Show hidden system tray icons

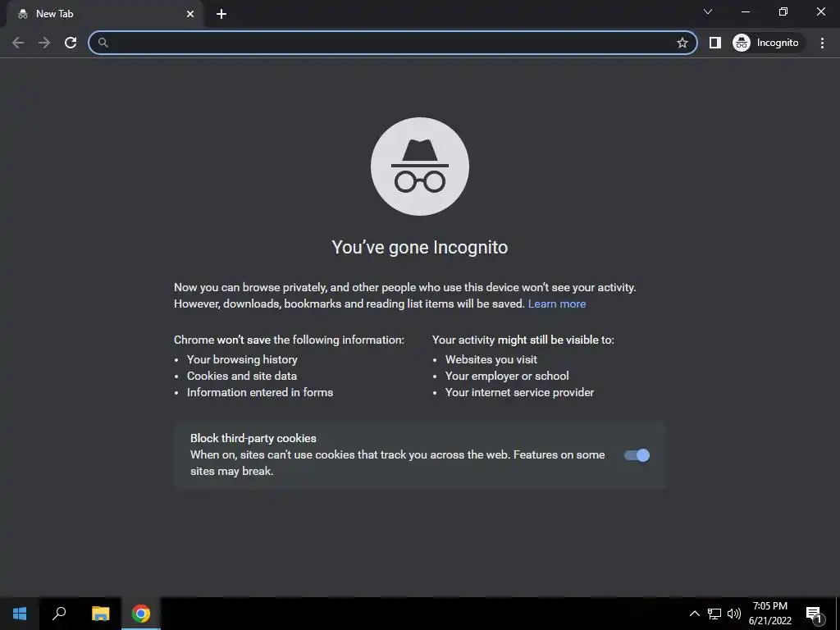pos(694,614)
